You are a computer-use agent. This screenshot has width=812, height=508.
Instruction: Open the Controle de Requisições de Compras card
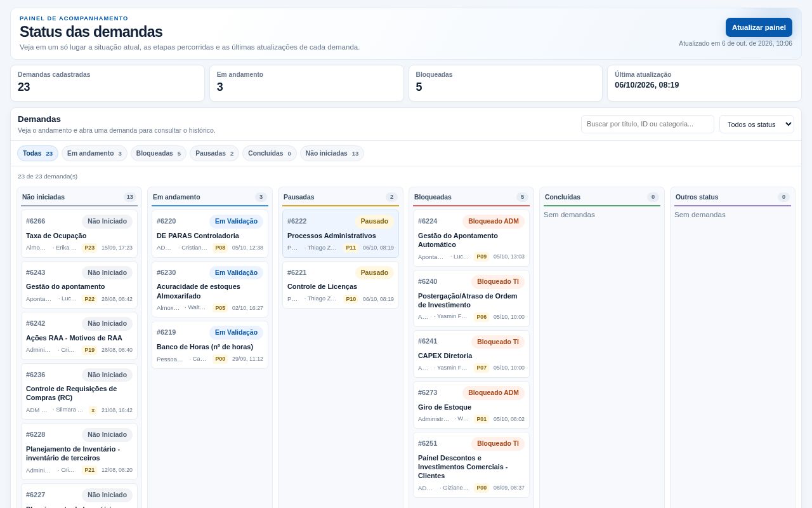(79, 391)
